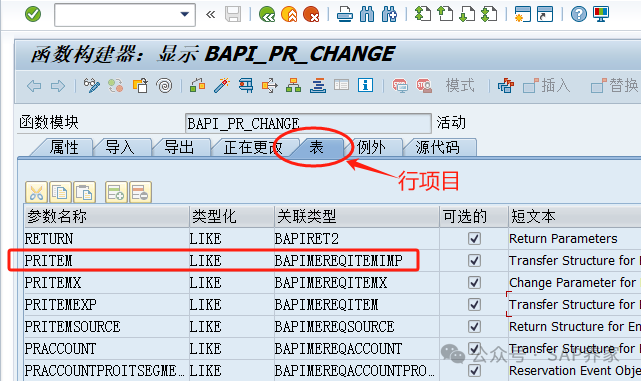Go to Previous Page icon

445,14
